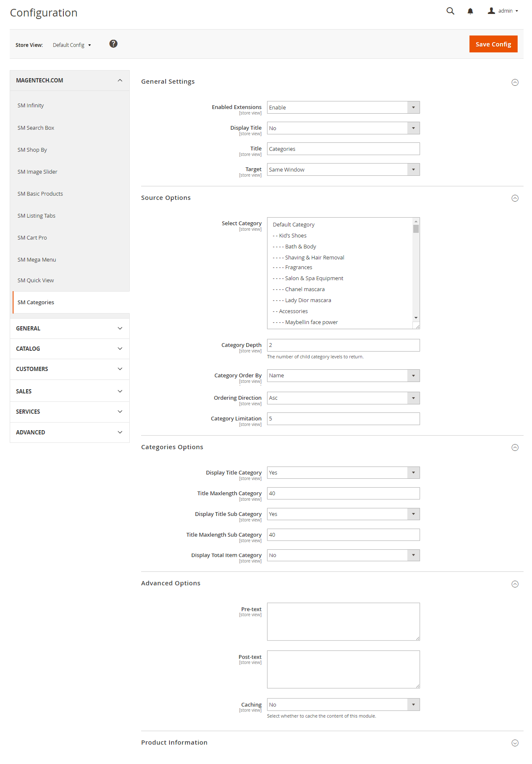This screenshot has height=764, width=532.
Task: Open the notifications bell
Action: [x=470, y=11]
